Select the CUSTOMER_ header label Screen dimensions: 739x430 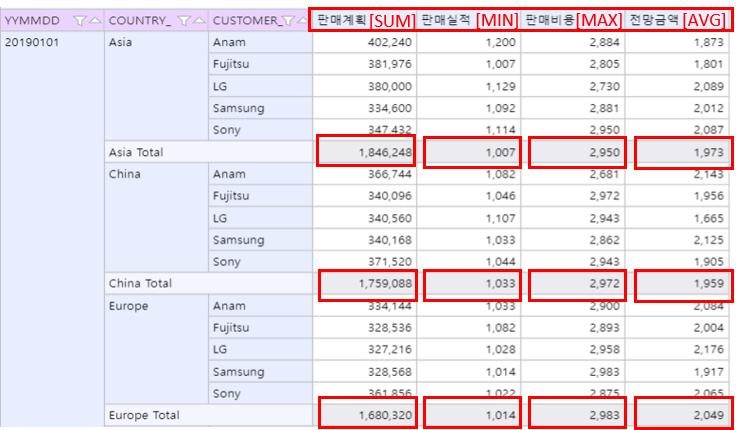tap(247, 21)
